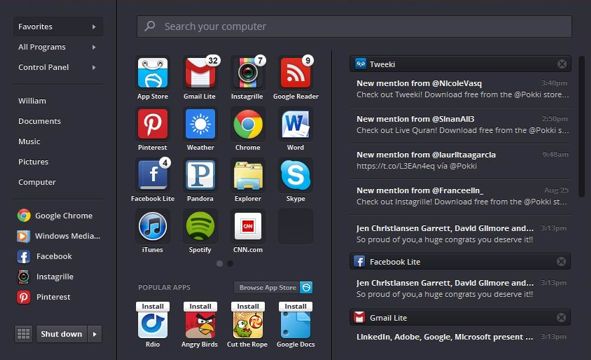Click the Search your computer field
The width and height of the screenshot is (591, 360).
click(x=354, y=26)
